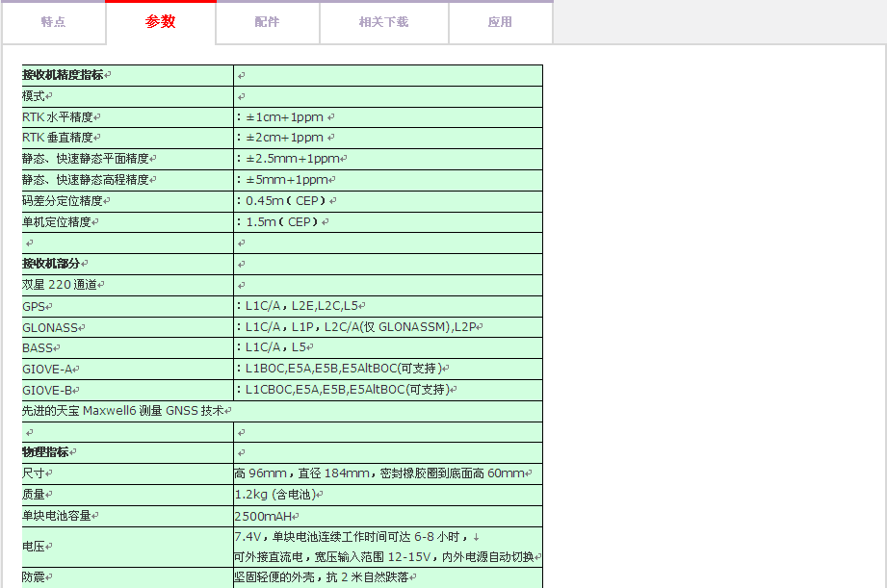Click the ±2.5mm+1ppm static plane accuracy value
The image size is (887, 588).
pyautogui.click(x=291, y=159)
